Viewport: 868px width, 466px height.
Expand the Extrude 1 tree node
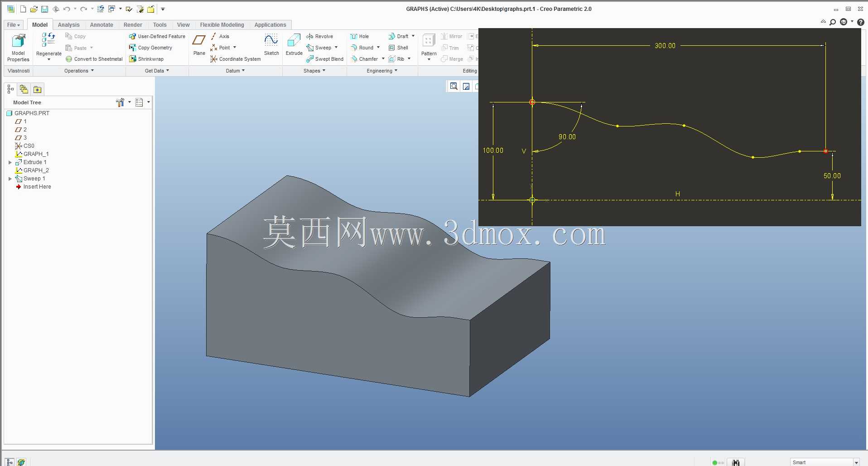tap(10, 162)
